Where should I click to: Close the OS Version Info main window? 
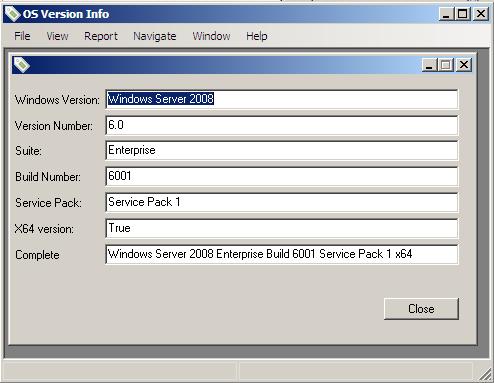coord(481,14)
